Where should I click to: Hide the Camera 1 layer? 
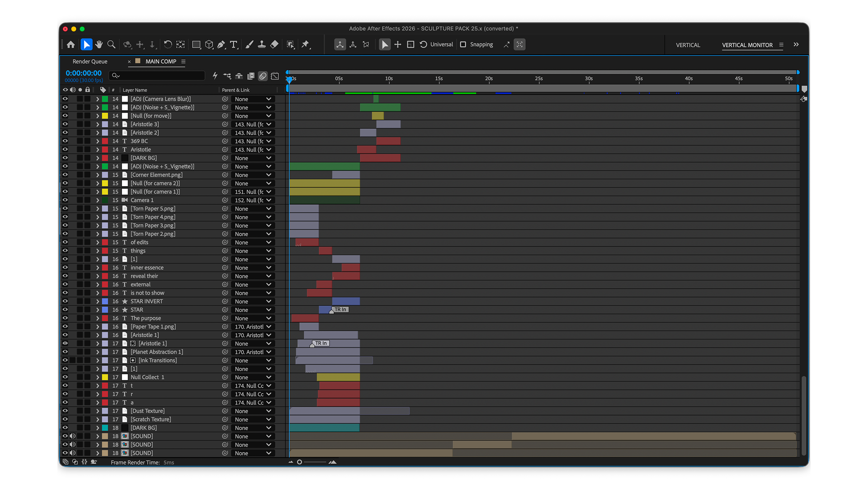click(65, 200)
